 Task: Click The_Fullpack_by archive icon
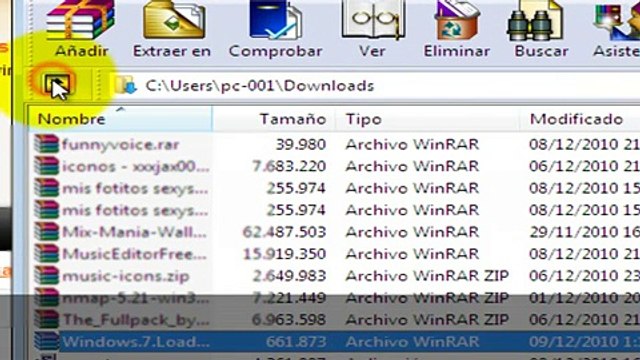click(x=46, y=320)
